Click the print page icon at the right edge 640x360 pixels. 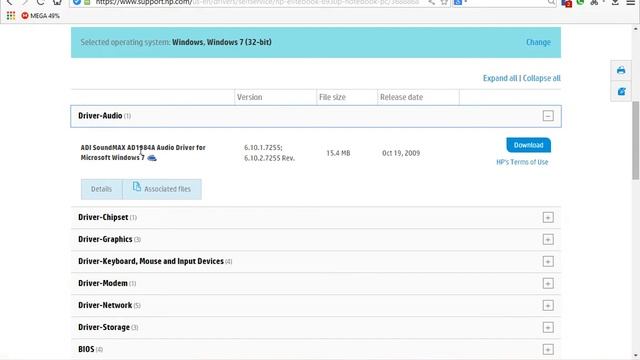tap(621, 70)
